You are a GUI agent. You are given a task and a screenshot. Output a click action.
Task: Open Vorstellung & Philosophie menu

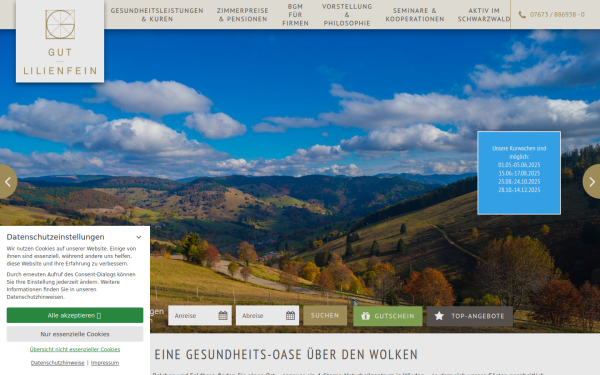[x=347, y=15]
